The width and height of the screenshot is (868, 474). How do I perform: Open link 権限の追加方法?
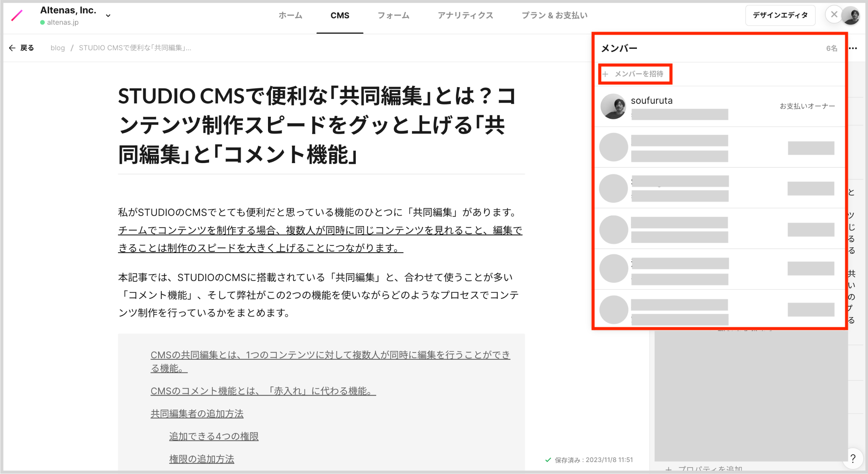point(201,459)
